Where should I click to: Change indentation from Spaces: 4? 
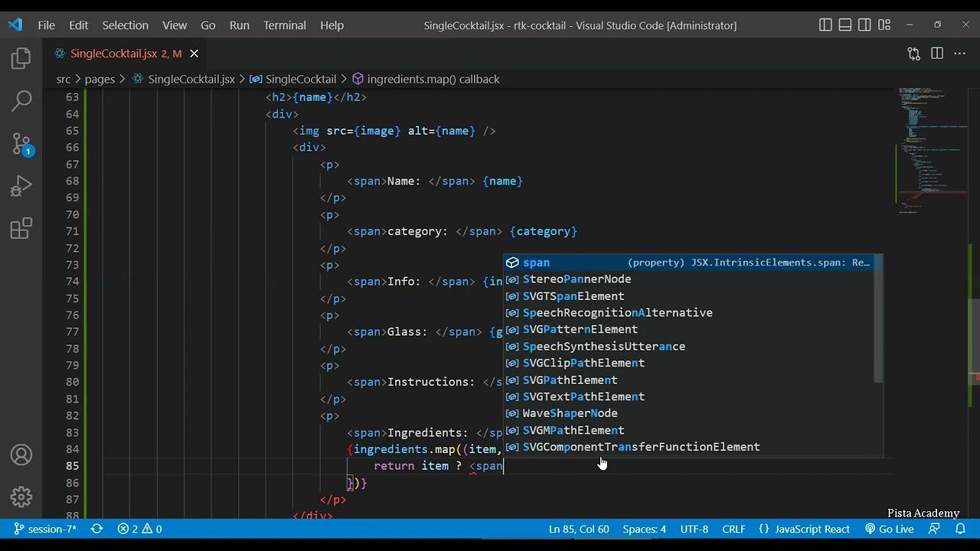(644, 529)
